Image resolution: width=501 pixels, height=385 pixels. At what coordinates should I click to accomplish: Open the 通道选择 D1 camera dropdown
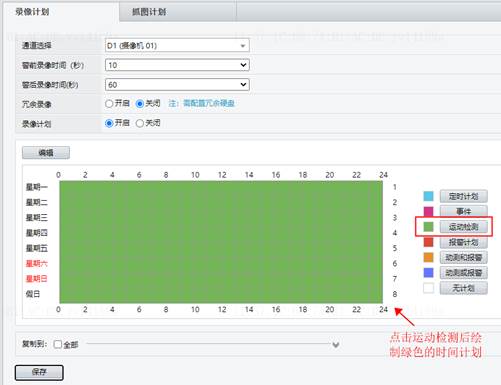177,45
